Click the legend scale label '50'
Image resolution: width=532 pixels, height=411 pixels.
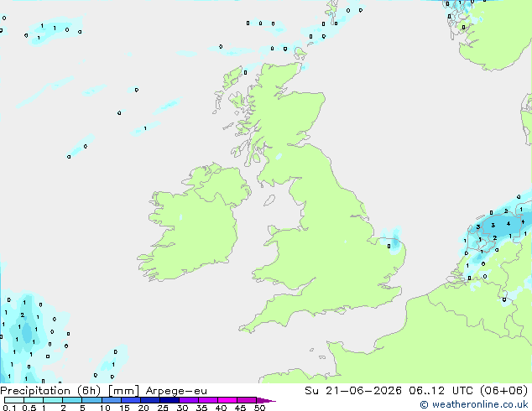260,408
